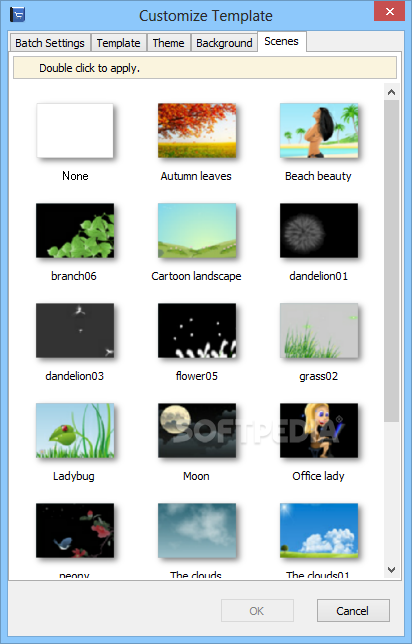Click the scroll down arrow
Viewport: 412px width, 644px height.
391,570
